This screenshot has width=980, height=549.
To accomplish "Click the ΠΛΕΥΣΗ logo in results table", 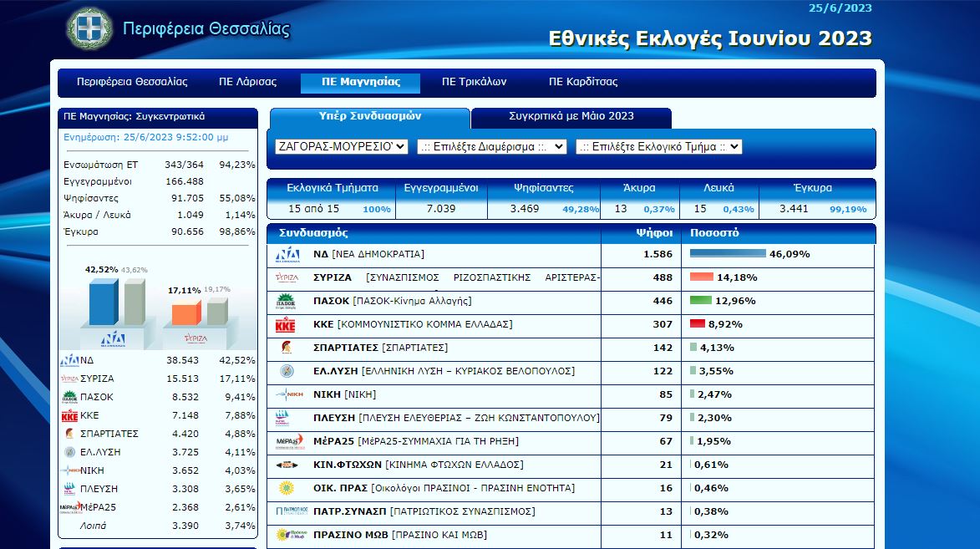I will 283,418.
